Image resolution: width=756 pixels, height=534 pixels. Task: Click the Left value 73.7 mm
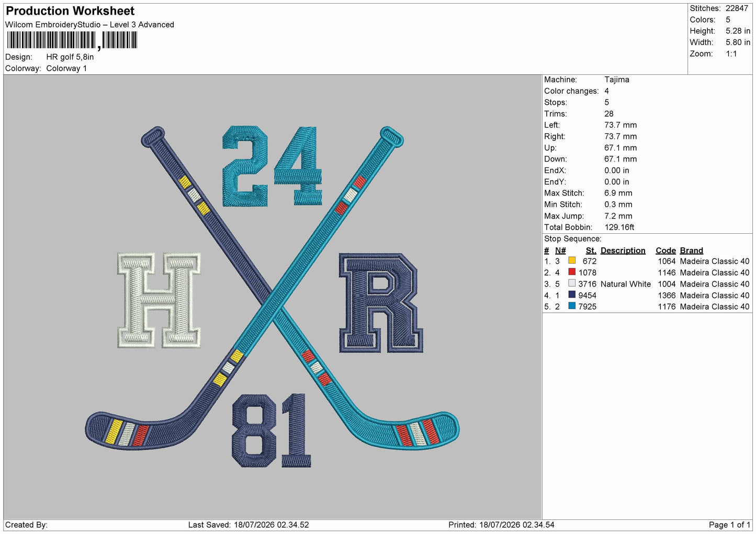click(x=620, y=125)
